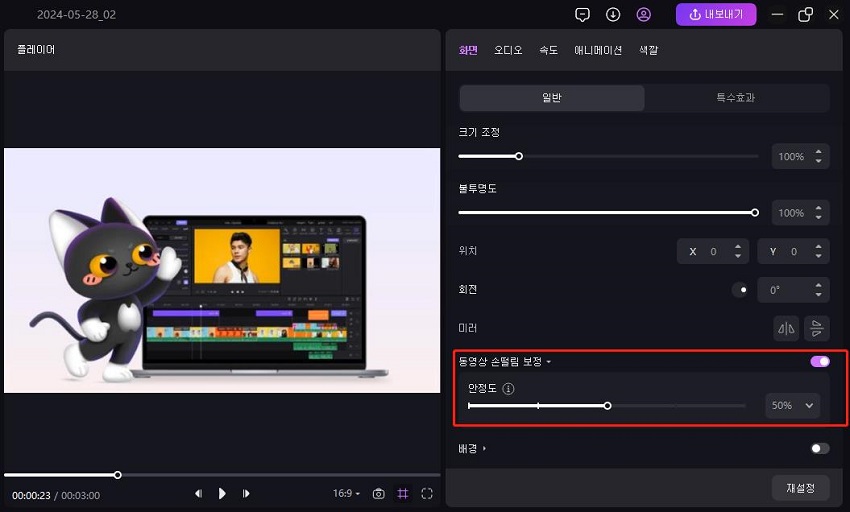Toggle the grid overlay icon in player
Image resolution: width=850 pixels, height=512 pixels.
pyautogui.click(x=403, y=494)
